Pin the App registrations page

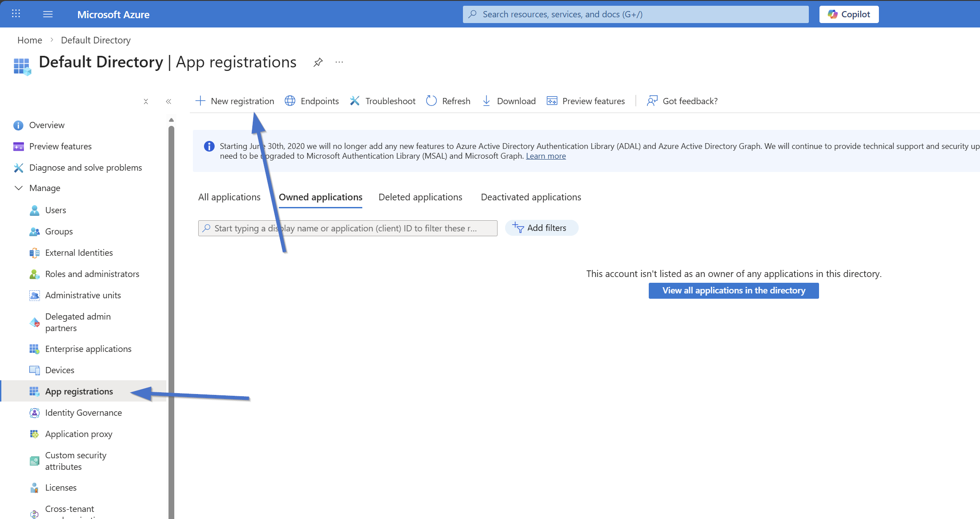click(318, 62)
